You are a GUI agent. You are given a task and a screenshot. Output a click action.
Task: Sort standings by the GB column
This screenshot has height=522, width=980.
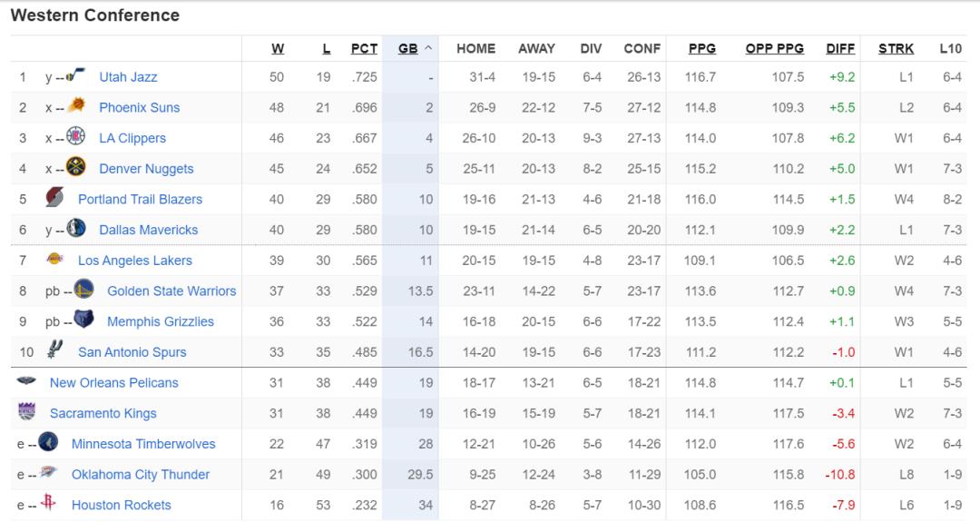408,49
